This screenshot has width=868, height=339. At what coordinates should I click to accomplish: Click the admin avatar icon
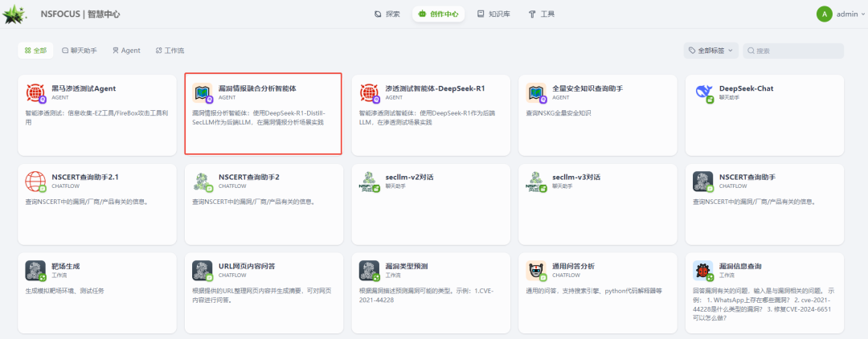825,14
